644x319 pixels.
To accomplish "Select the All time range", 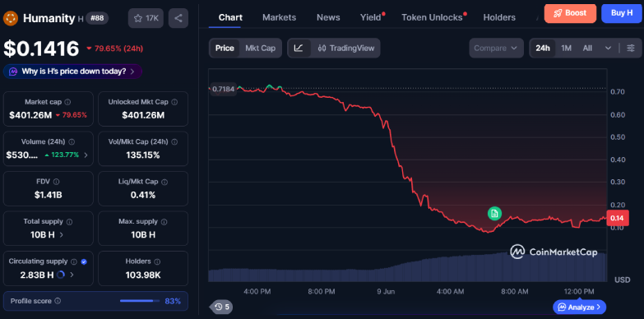I will (x=587, y=48).
